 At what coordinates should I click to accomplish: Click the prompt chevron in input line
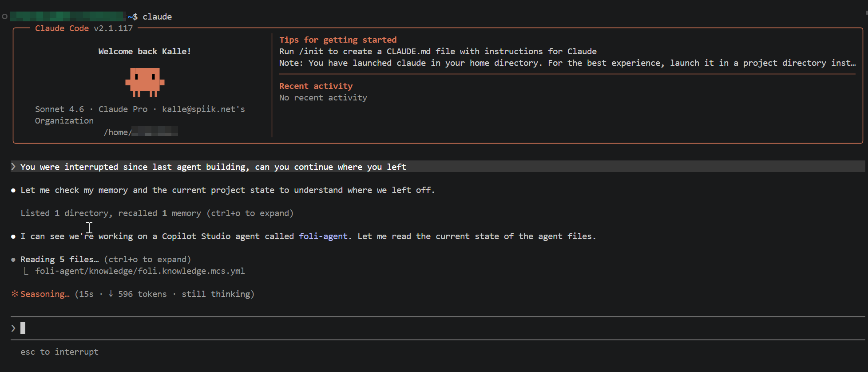(13, 328)
